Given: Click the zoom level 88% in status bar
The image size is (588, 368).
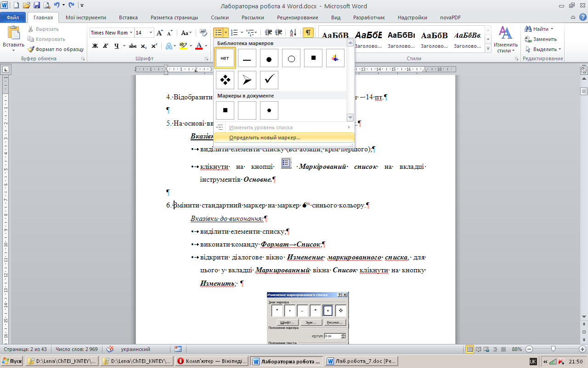Looking at the screenshot, I should tap(518, 349).
